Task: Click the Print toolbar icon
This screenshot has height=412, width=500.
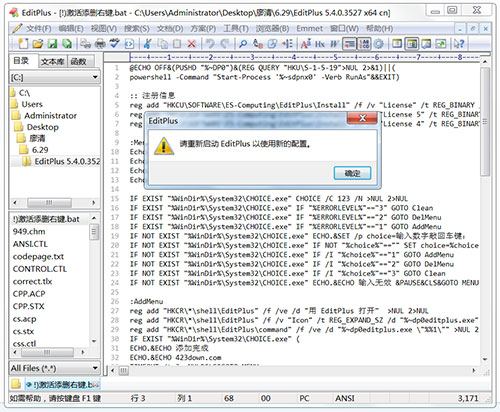Action: click(x=100, y=44)
